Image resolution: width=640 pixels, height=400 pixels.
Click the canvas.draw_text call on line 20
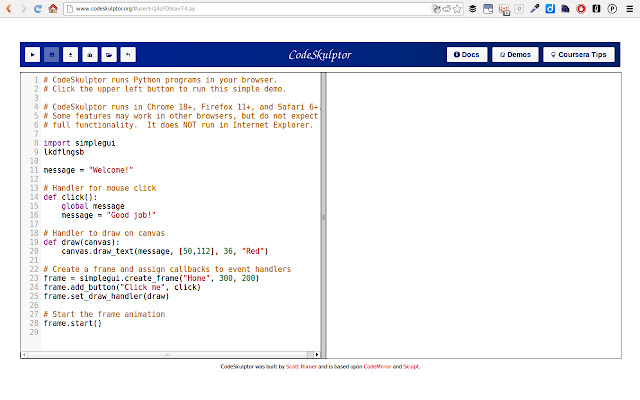tap(165, 251)
